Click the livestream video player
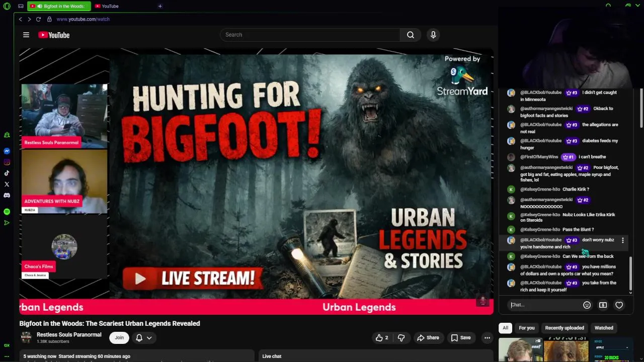Screen dimensions: 644x362 pos(256,181)
